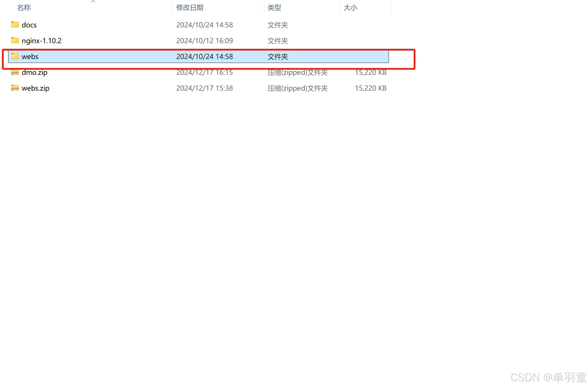Click nginx-1.10.2 date 2024/10/12 16:09
This screenshot has height=387, width=588.
point(204,41)
